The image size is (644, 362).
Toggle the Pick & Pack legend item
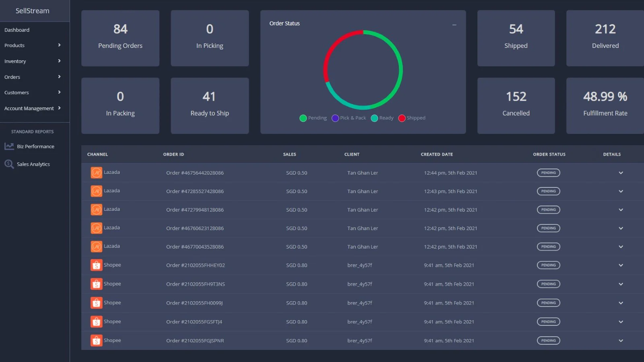(x=349, y=118)
